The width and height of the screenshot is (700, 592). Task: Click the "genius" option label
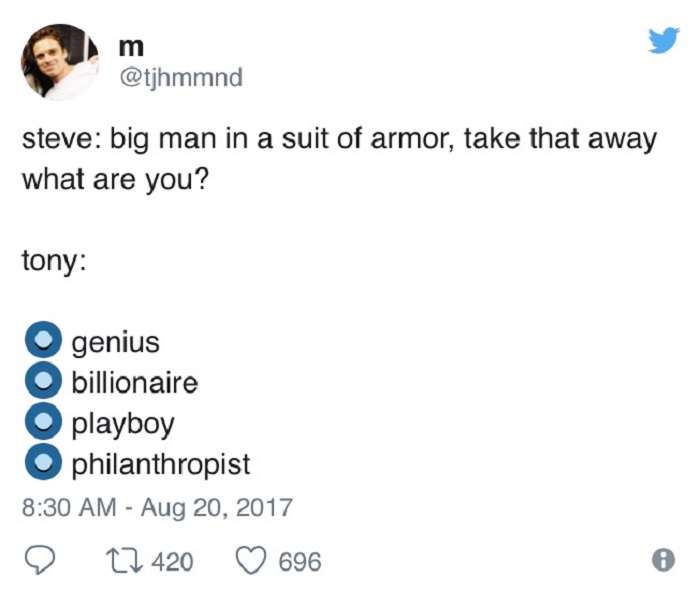[x=115, y=343]
